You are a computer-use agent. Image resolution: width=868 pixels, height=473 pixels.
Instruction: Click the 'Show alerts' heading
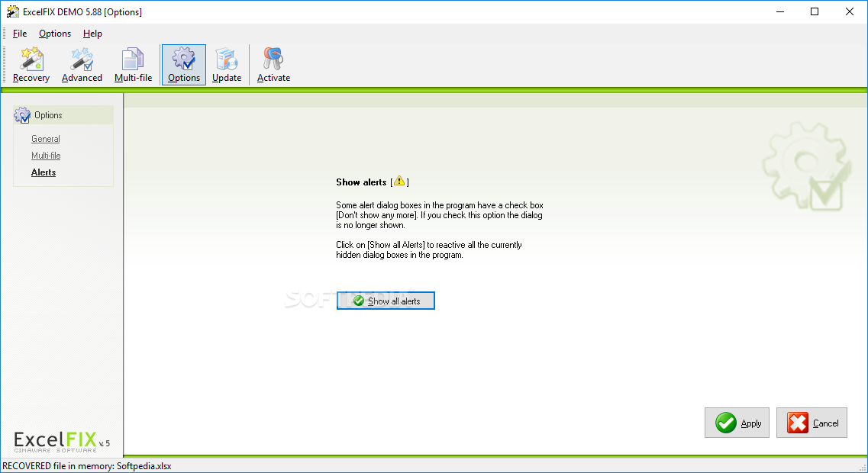[x=361, y=182]
